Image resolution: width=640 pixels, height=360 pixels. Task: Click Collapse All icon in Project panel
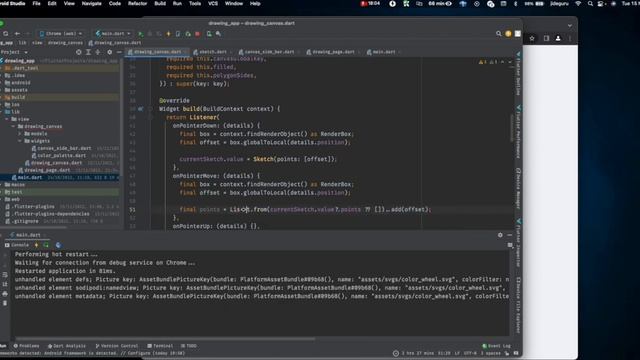[x=98, y=52]
